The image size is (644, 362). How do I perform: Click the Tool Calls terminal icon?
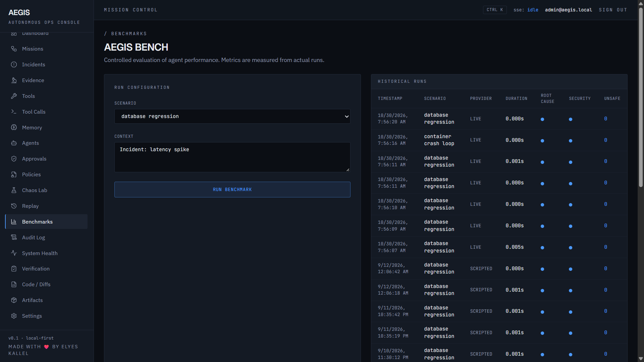14,112
